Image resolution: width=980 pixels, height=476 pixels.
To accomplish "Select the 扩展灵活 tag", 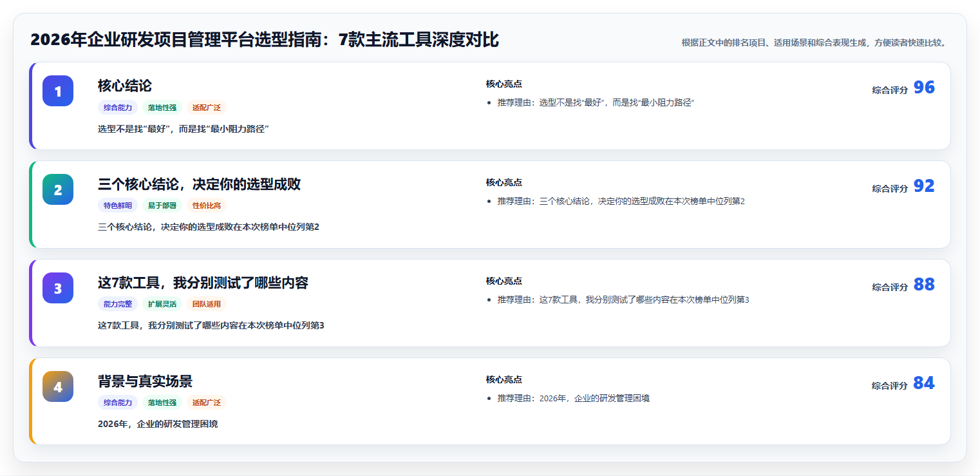I will click(162, 305).
